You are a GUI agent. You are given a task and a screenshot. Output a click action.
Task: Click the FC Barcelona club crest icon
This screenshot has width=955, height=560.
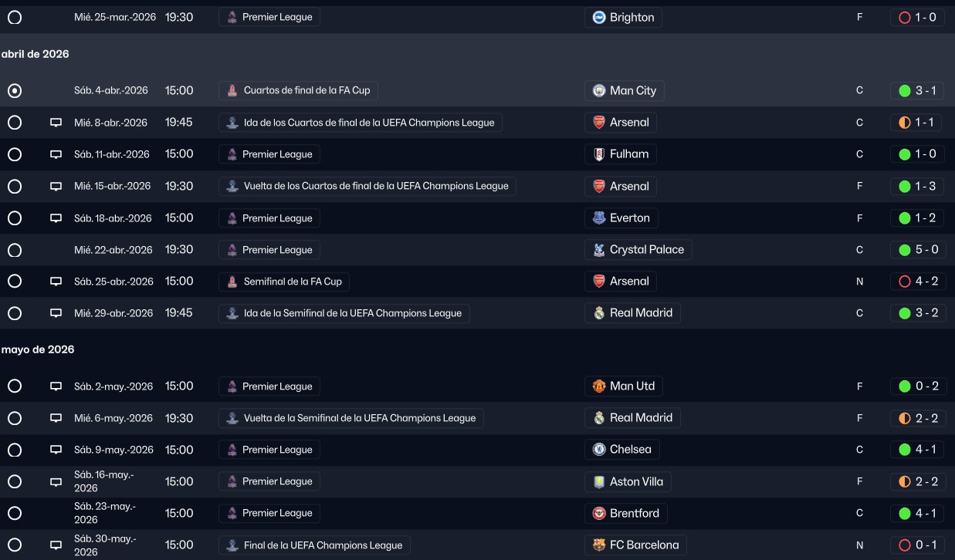599,545
